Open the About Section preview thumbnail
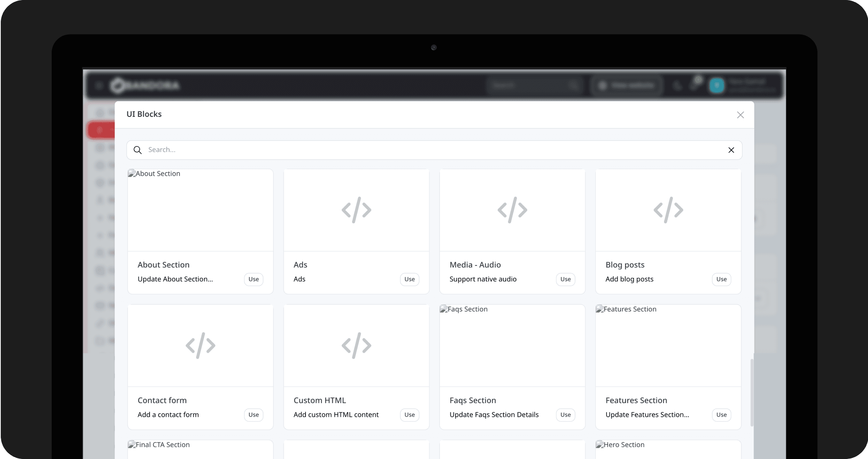The image size is (868, 459). [200, 210]
